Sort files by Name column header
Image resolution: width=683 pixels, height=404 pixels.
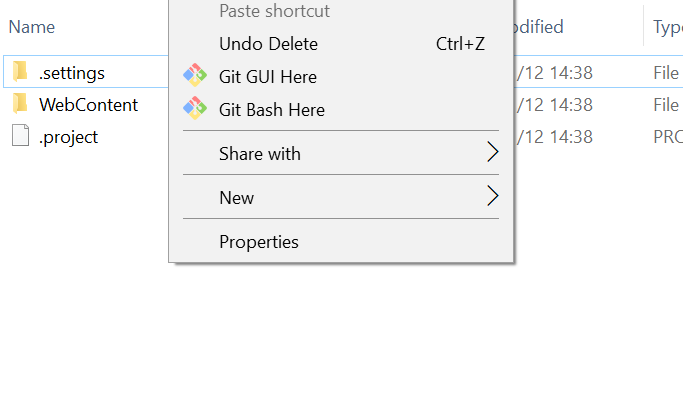(32, 27)
